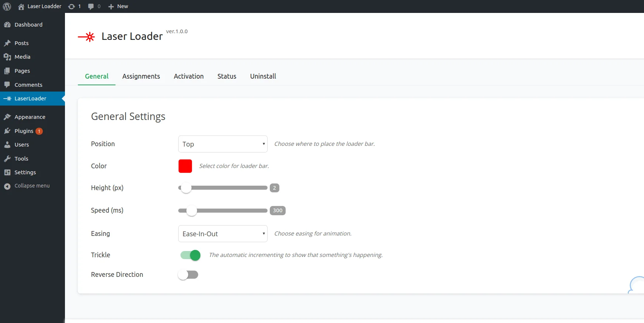Switch to the General tab
Image resolution: width=644 pixels, height=323 pixels.
tap(97, 76)
